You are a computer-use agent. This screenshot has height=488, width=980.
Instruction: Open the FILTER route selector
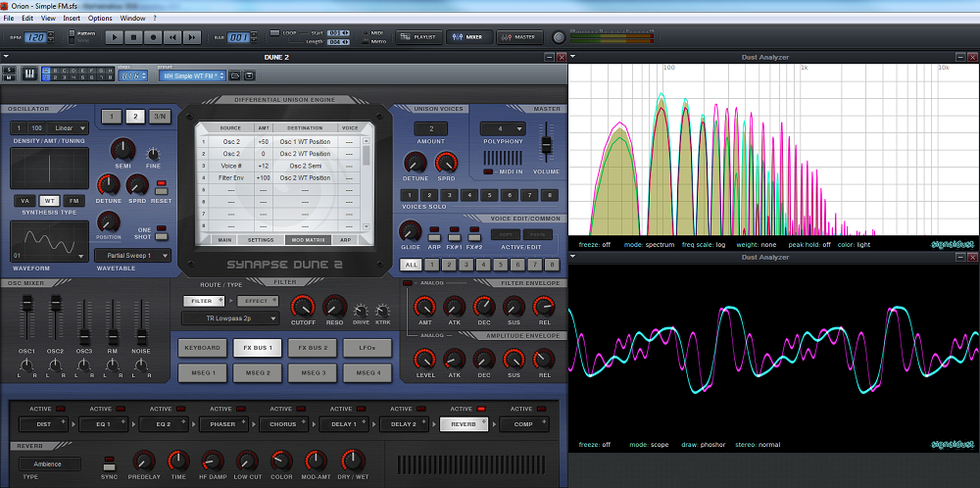(x=204, y=301)
